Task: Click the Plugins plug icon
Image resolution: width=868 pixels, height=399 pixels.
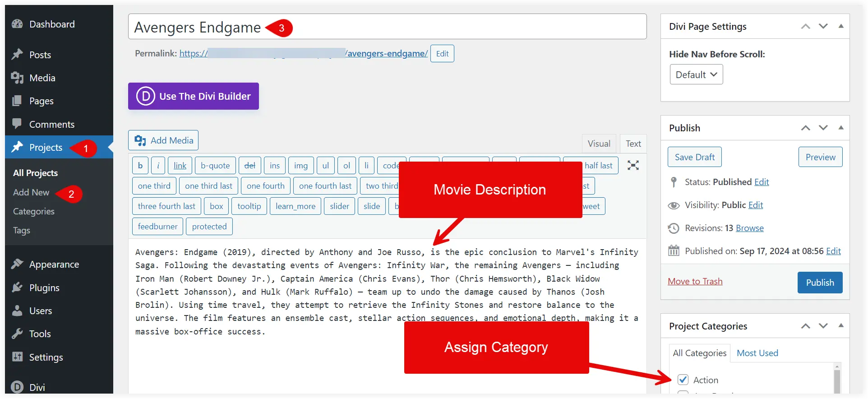Action: [17, 288]
